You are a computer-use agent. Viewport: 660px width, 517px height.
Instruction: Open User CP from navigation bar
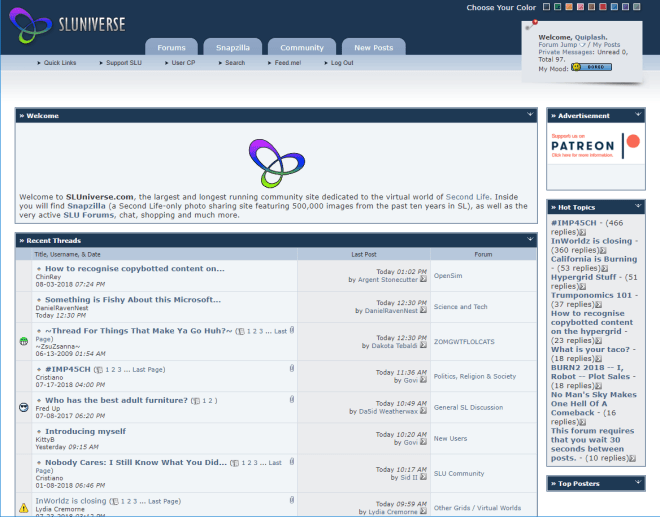(183, 63)
